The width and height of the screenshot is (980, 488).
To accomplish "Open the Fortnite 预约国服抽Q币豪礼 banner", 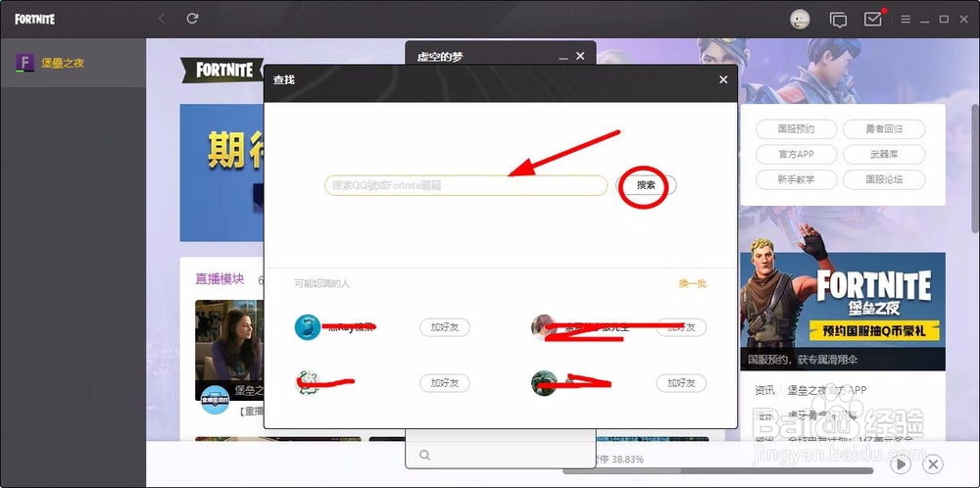I will [x=843, y=312].
